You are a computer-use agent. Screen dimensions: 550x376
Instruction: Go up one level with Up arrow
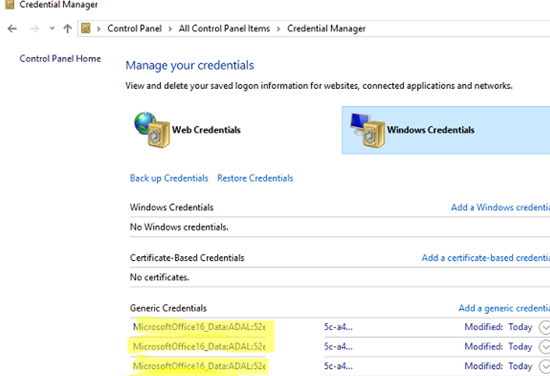click(x=67, y=28)
